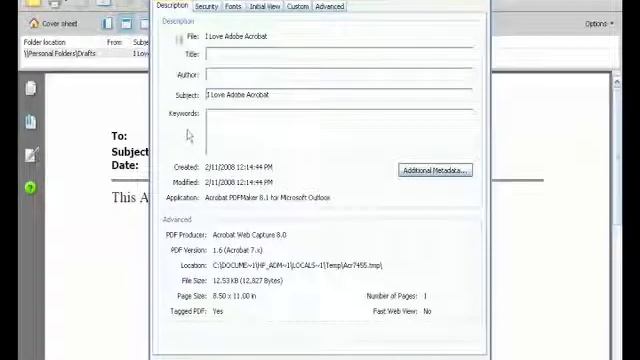Click the Subject field containing I Love Adobe Acrobat
The width and height of the screenshot is (640, 360).
(340, 95)
